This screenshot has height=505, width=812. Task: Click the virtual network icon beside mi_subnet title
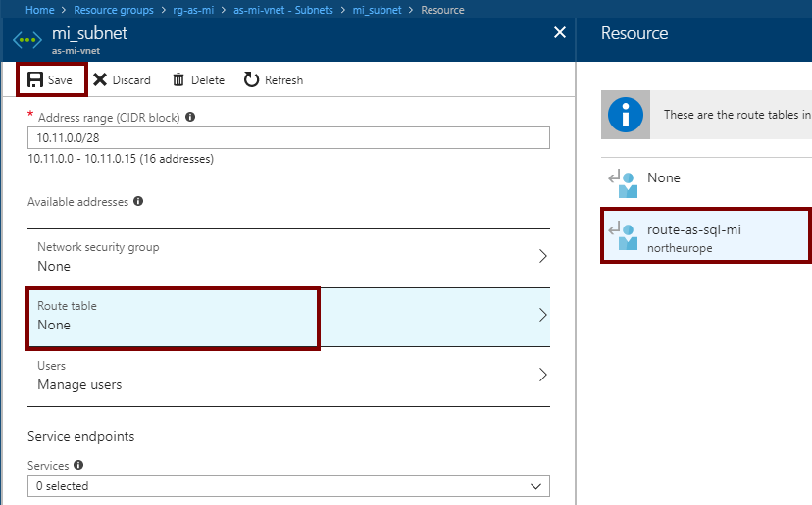[26, 39]
